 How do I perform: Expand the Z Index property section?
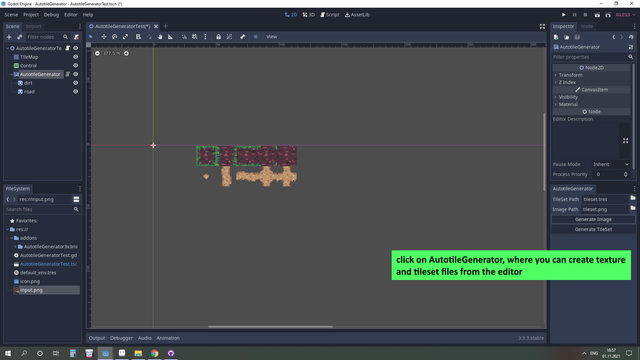[591, 82]
